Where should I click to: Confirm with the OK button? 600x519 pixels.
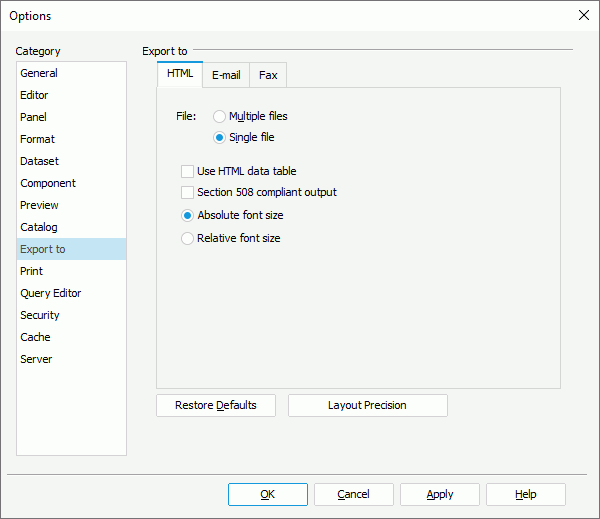click(268, 495)
